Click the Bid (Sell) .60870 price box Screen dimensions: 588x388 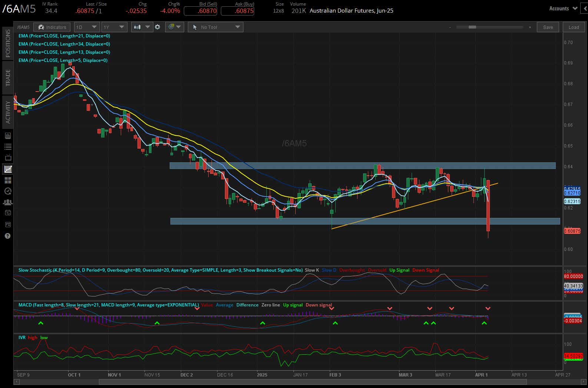(200, 11)
